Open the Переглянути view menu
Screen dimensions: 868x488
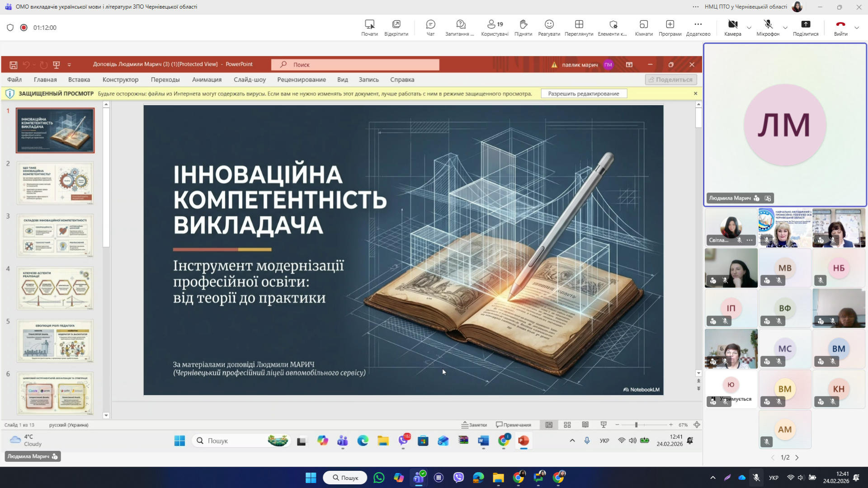[x=579, y=27]
